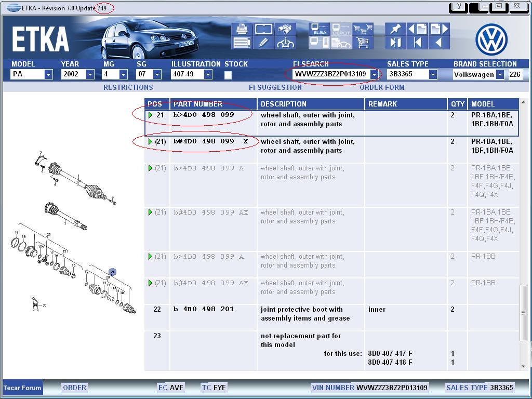The image size is (532, 399).
Task: Open the BRAND SELECTION Volkswagen dropdown
Action: (x=500, y=74)
